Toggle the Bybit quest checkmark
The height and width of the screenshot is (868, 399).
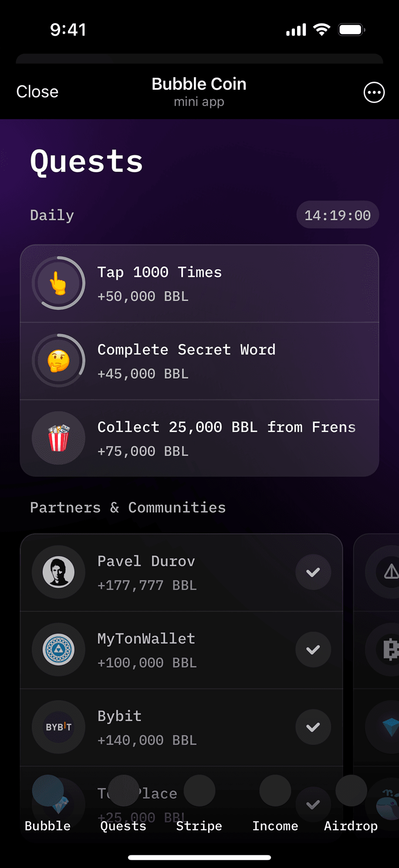(x=313, y=727)
